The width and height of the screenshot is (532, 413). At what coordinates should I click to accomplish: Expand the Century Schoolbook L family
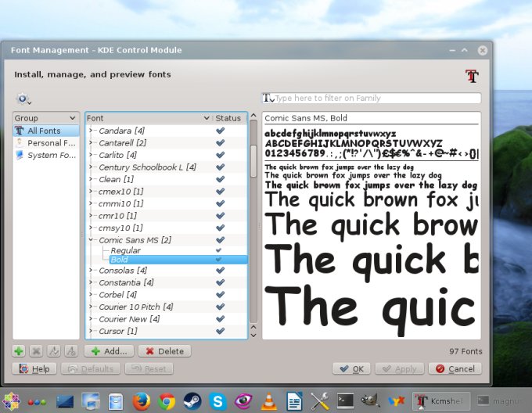pyautogui.click(x=91, y=167)
